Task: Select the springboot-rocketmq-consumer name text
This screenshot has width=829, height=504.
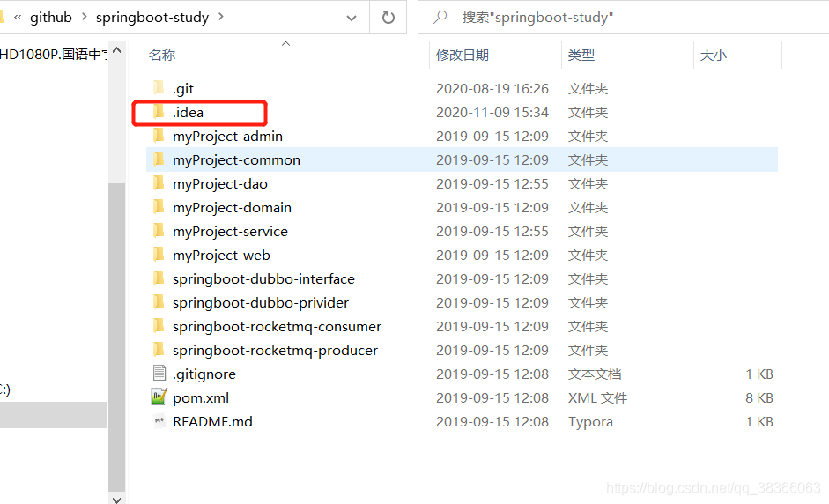Action: [x=277, y=326]
